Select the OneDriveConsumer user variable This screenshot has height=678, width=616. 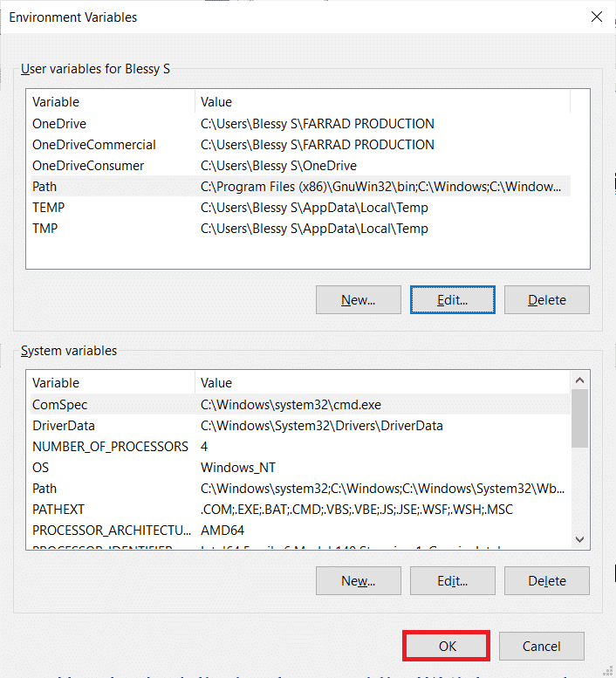300,166
